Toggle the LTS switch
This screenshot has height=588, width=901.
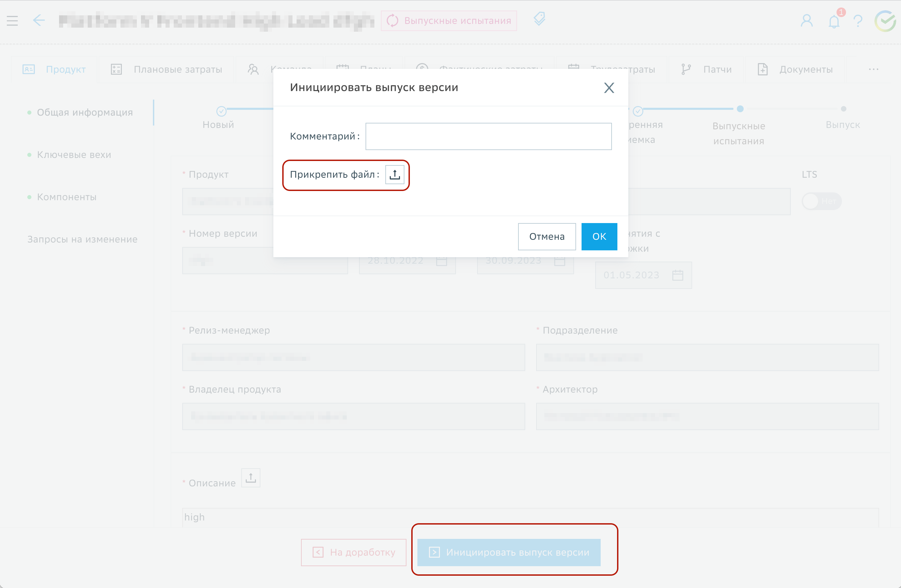[x=821, y=201]
